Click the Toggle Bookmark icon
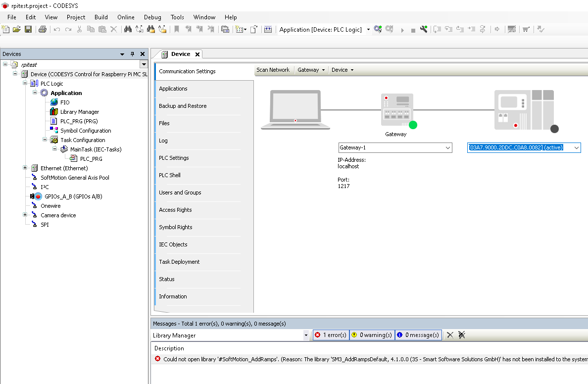This screenshot has width=588, height=384. point(177,29)
